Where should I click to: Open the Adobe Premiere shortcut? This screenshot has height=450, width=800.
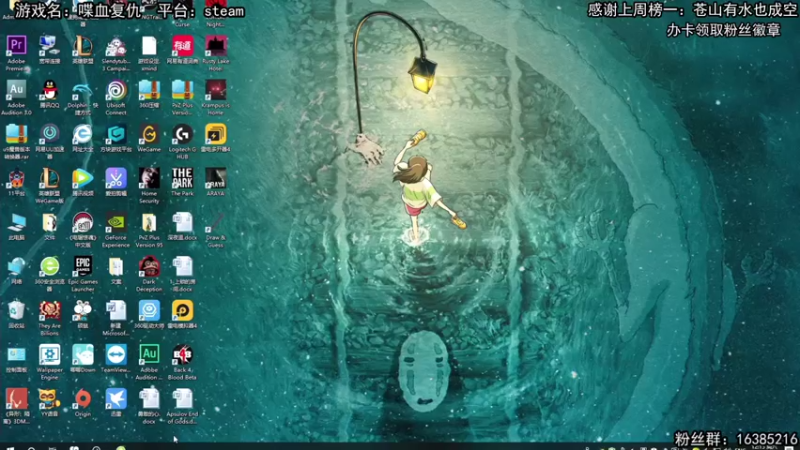[16, 46]
